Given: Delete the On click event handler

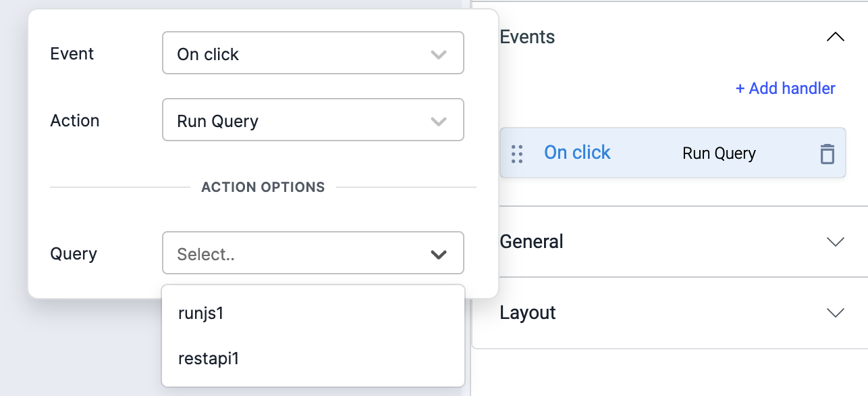Looking at the screenshot, I should pyautogui.click(x=827, y=154).
